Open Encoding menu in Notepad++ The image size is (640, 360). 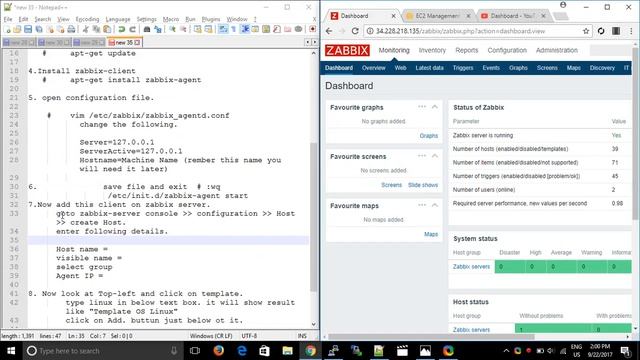tap(87, 19)
